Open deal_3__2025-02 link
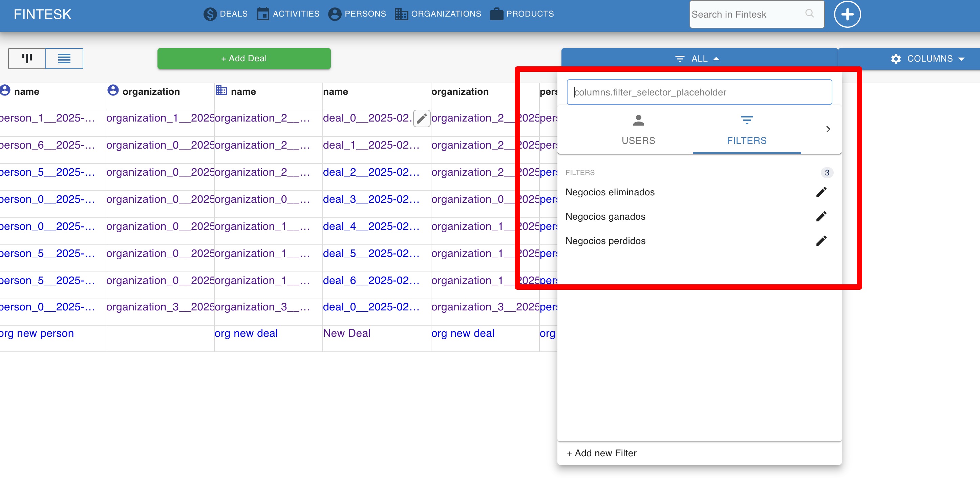The image size is (980, 501). (371, 199)
